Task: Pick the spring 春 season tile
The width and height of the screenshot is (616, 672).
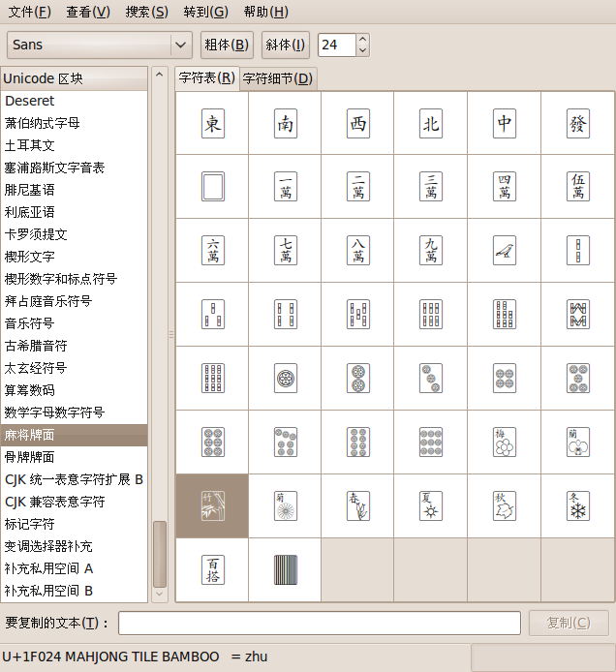Action: (358, 506)
